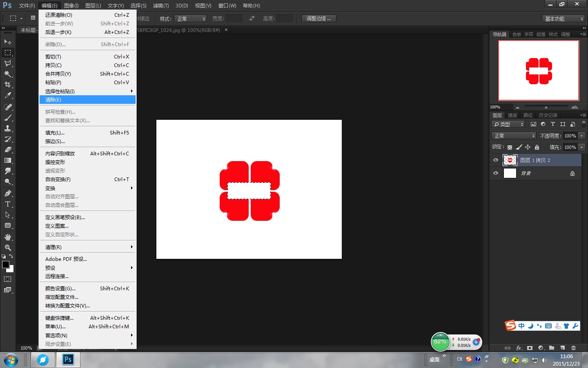Open the Layers panel flyout menu
The image size is (588, 368).
point(583,115)
